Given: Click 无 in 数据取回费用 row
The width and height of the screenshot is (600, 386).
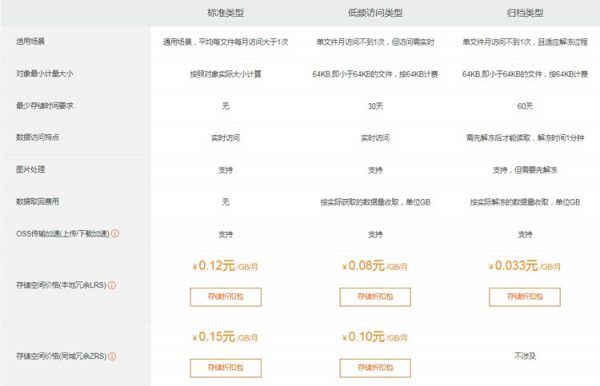Looking at the screenshot, I should (x=226, y=202).
